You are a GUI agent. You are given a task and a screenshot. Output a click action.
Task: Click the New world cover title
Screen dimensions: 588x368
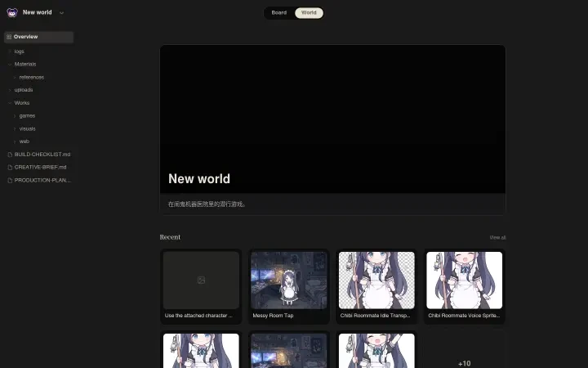click(199, 179)
